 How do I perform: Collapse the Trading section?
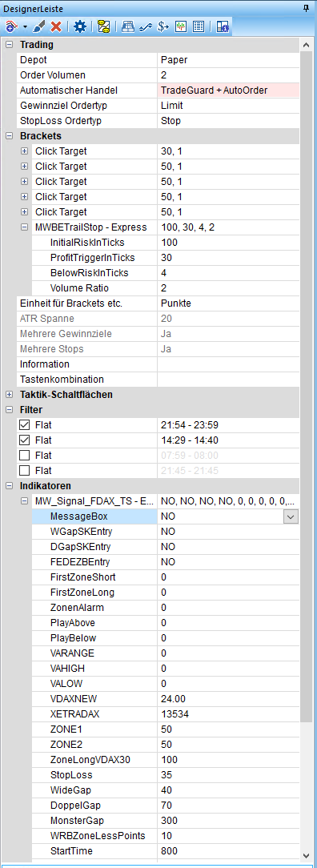coord(9,44)
